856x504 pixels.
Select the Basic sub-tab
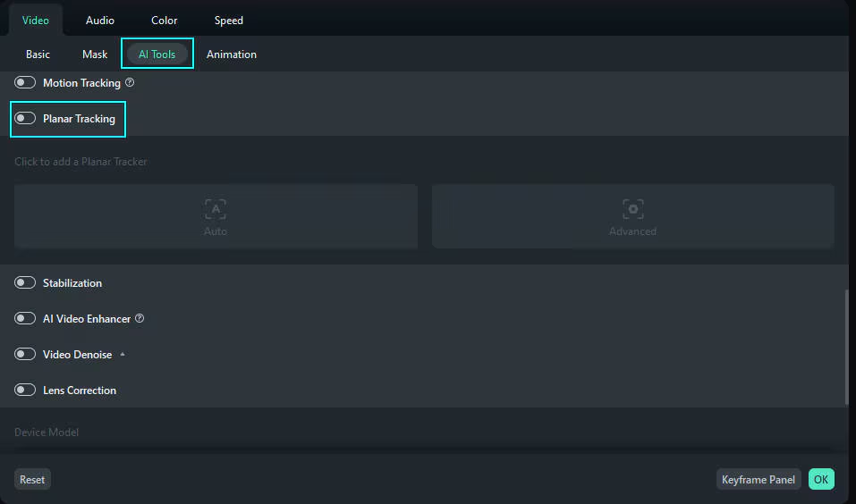(x=38, y=54)
